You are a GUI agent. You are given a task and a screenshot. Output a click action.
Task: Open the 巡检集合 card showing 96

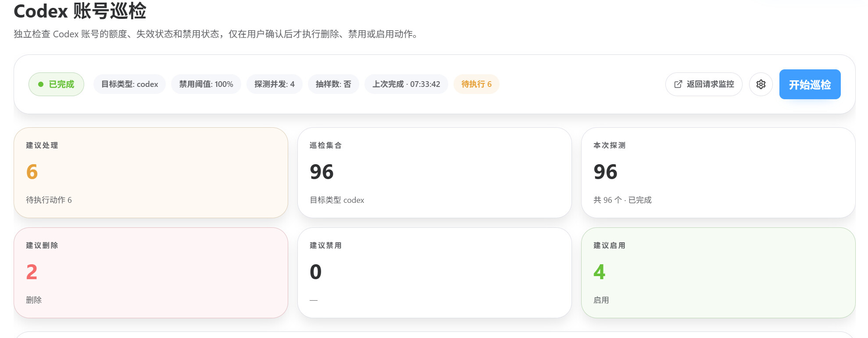coord(434,173)
